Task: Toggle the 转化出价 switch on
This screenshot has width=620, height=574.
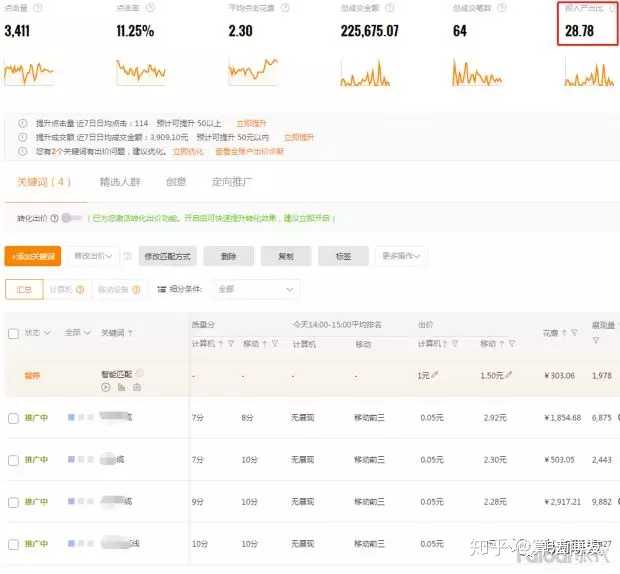Action: pos(71,217)
